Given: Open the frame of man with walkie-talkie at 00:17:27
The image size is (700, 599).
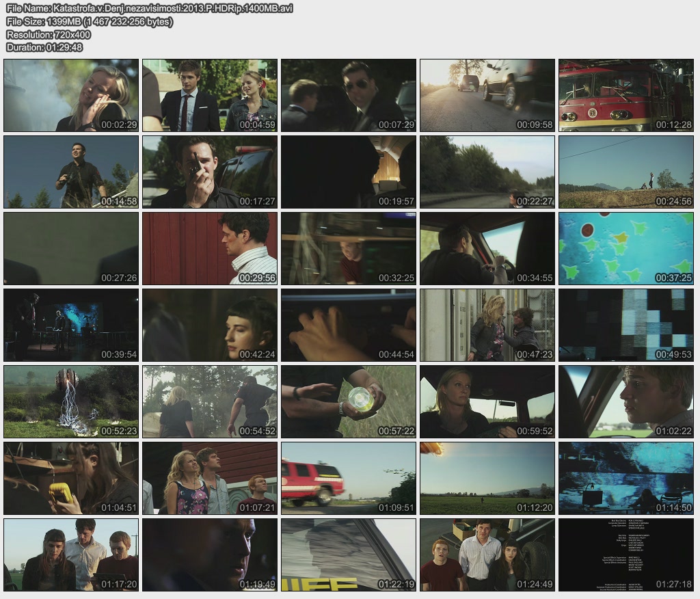Looking at the screenshot, I should [x=210, y=172].
